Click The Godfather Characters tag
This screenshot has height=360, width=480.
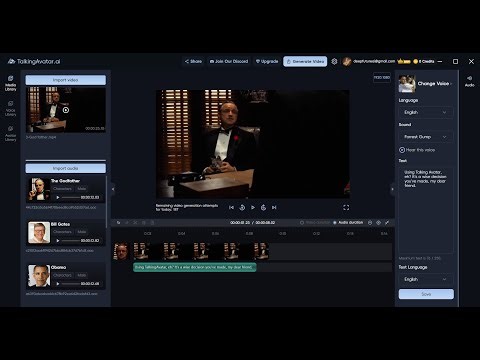(62, 189)
